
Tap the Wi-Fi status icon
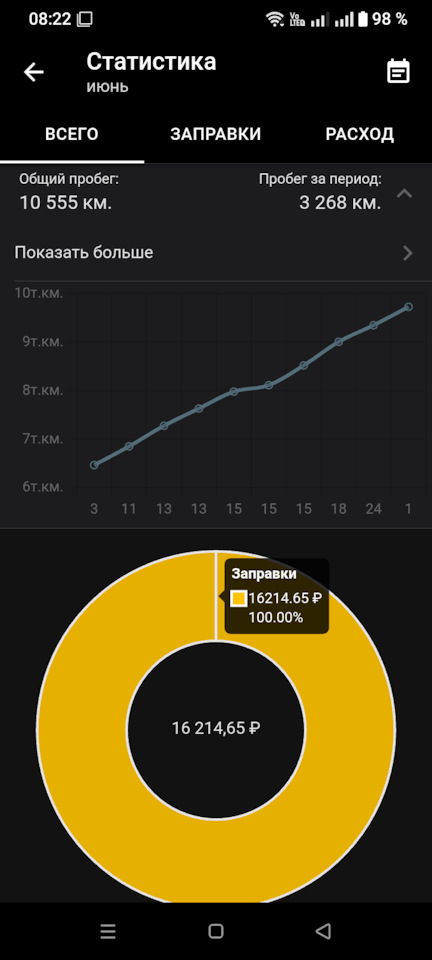[275, 20]
